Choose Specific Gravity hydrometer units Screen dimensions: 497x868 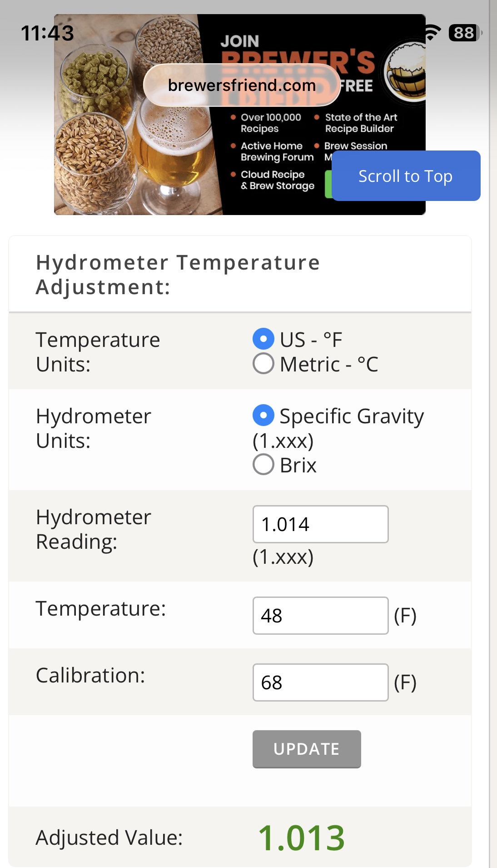tap(263, 416)
